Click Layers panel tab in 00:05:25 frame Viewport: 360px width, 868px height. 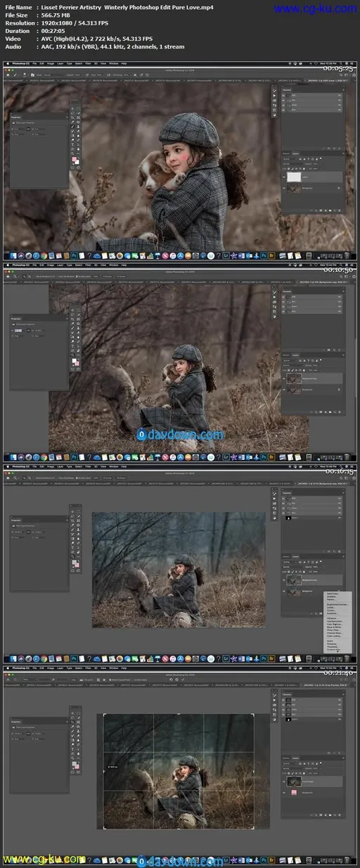point(295,153)
